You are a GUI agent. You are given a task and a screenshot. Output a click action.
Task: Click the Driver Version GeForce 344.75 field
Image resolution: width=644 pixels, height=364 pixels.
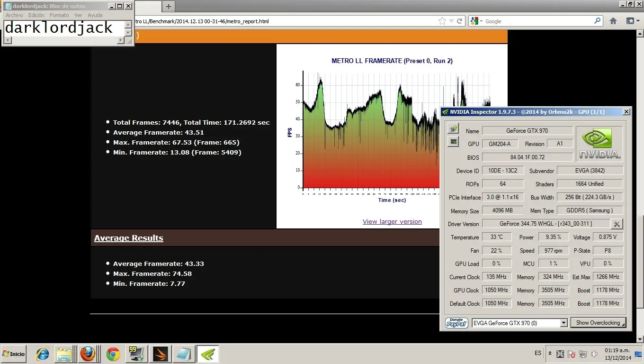click(546, 224)
